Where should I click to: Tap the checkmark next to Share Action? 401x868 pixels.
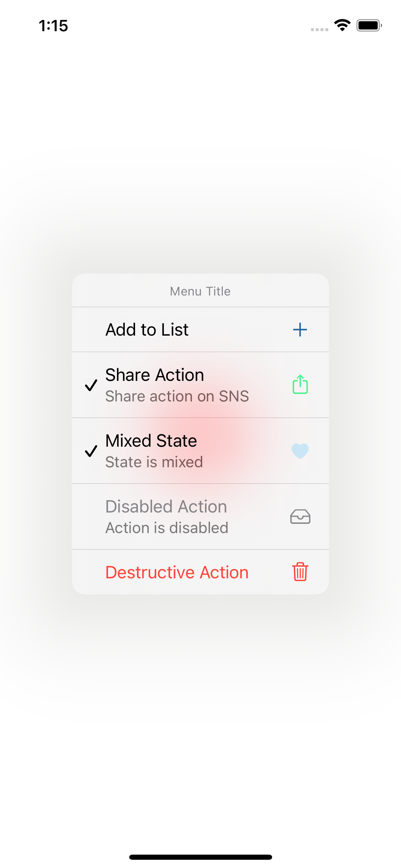[91, 386]
